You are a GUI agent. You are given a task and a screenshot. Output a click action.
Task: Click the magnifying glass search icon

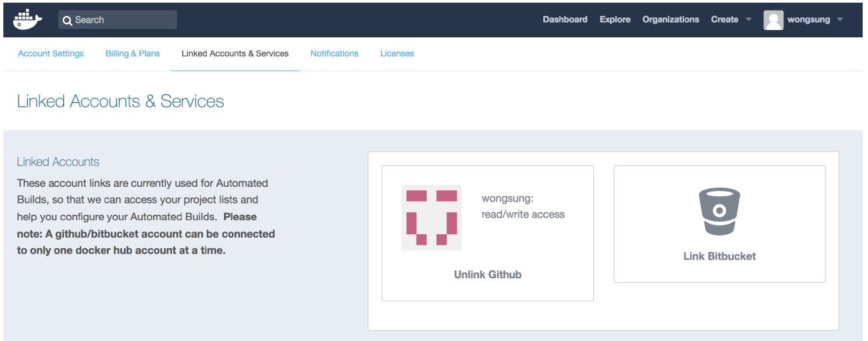67,20
